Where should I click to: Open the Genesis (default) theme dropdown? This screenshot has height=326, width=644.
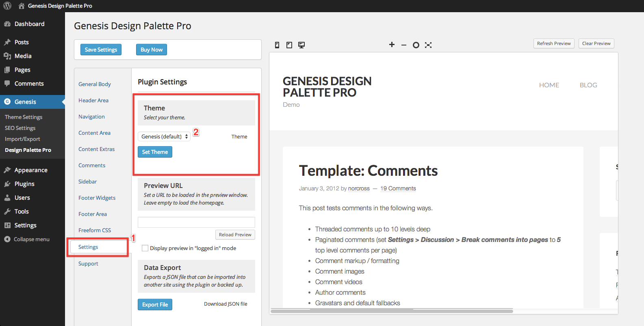(164, 136)
